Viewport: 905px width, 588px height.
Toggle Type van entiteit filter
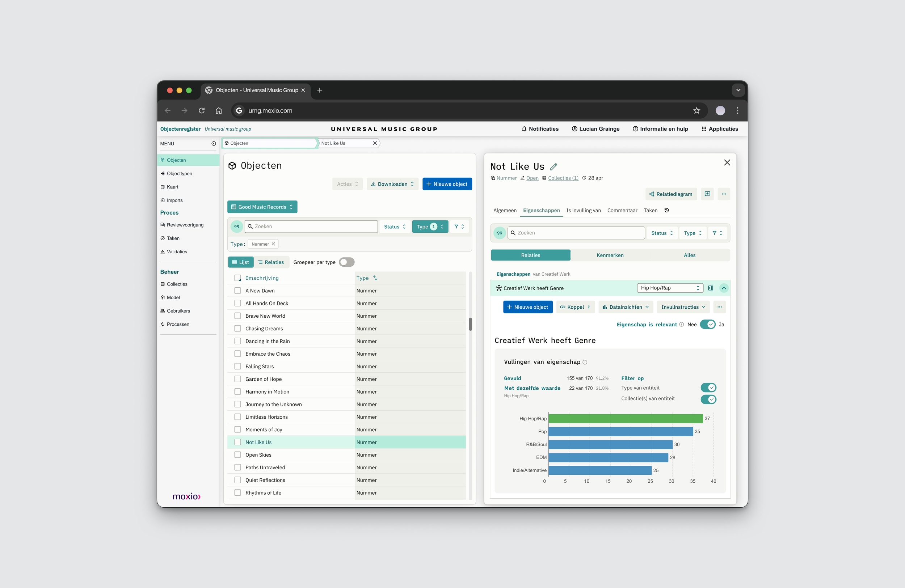[x=708, y=388]
